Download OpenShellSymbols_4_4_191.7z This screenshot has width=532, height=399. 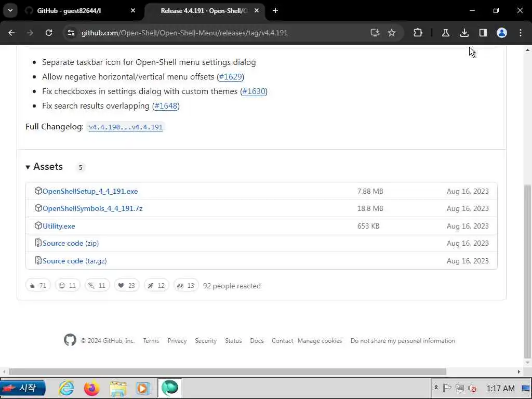(92, 208)
